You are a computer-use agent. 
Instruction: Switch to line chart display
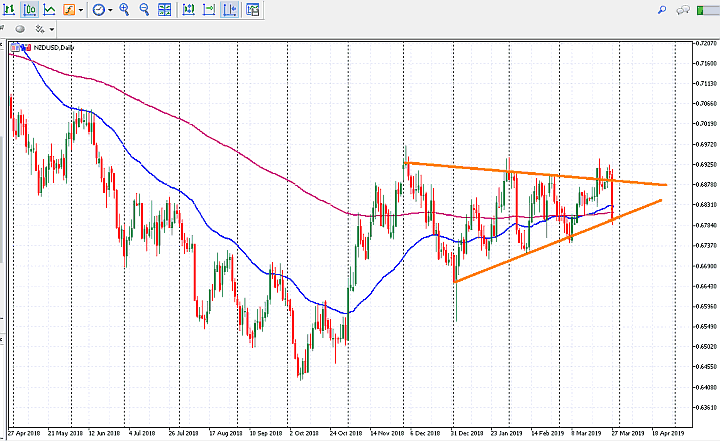tap(48, 10)
